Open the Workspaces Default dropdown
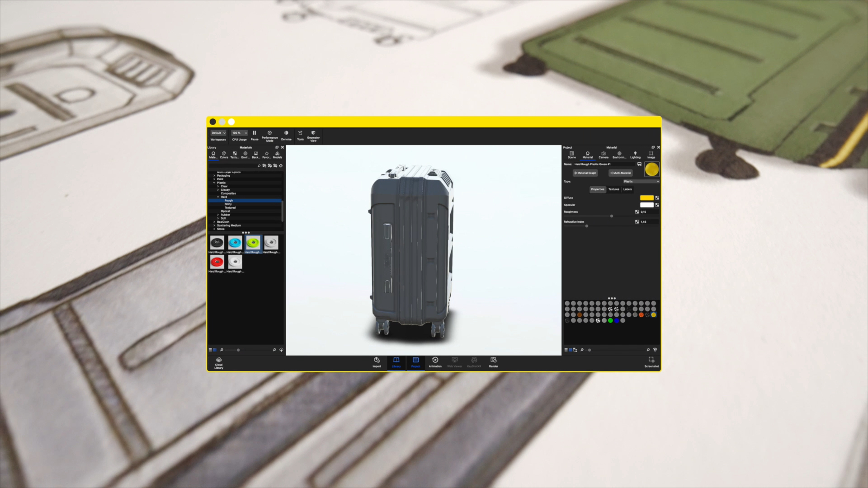868x488 pixels. tap(218, 133)
